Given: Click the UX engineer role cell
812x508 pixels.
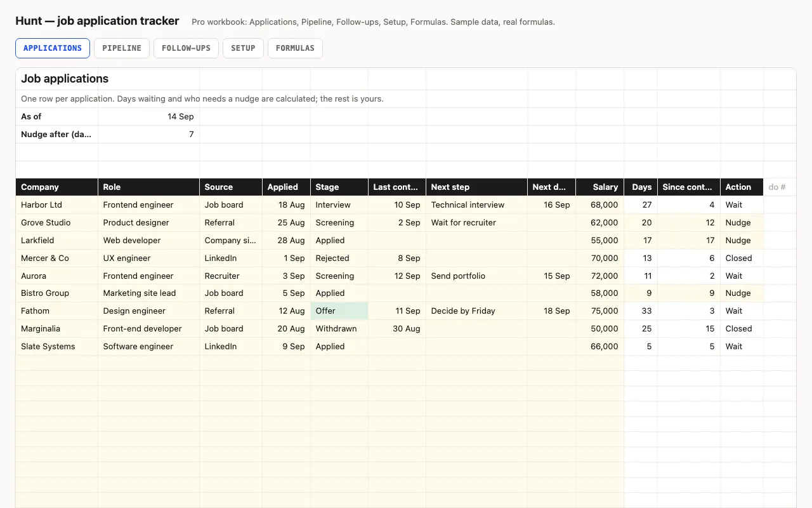Looking at the screenshot, I should [x=148, y=258].
